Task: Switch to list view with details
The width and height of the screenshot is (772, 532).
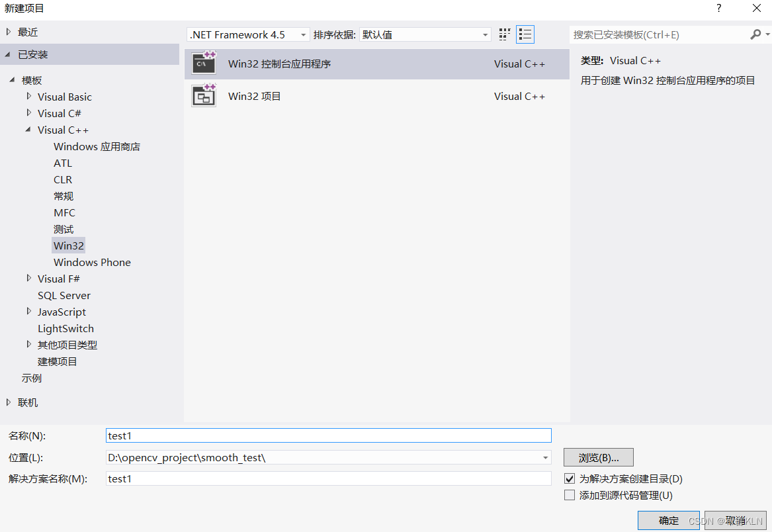Action: 525,34
